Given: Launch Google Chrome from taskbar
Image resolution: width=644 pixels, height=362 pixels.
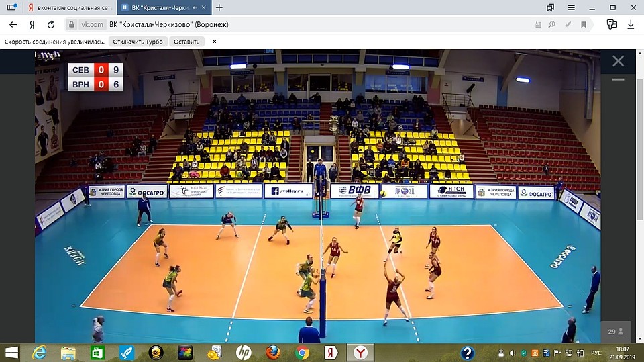Looking at the screenshot, I should pyautogui.click(x=302, y=353).
